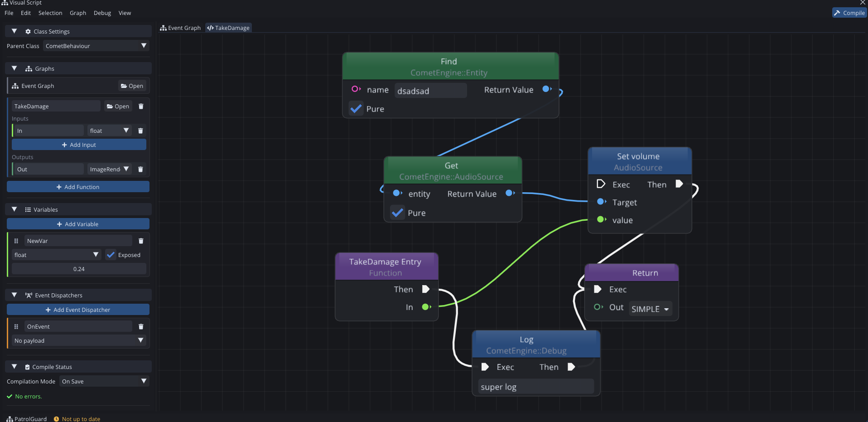Click Add Function button
868x422 pixels.
click(x=78, y=187)
